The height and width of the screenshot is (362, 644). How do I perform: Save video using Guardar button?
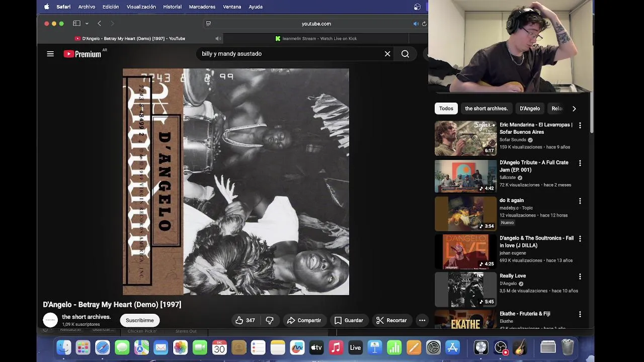pyautogui.click(x=349, y=320)
